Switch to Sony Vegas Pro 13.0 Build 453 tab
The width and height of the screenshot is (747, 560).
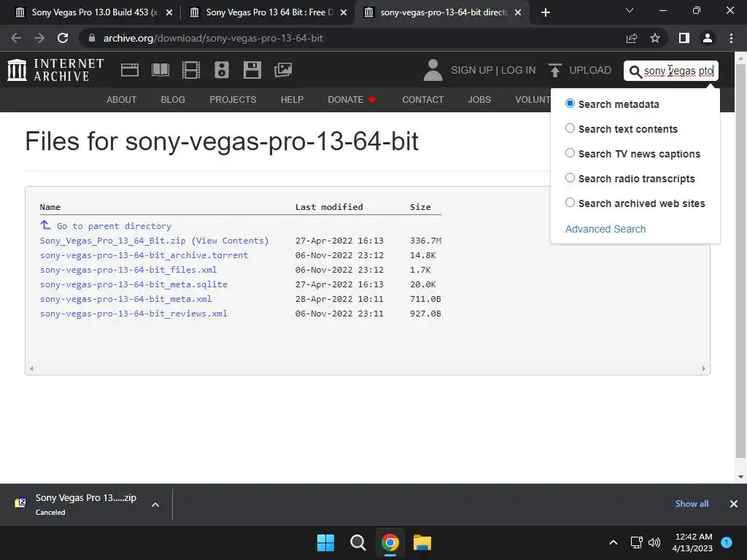pos(95,12)
